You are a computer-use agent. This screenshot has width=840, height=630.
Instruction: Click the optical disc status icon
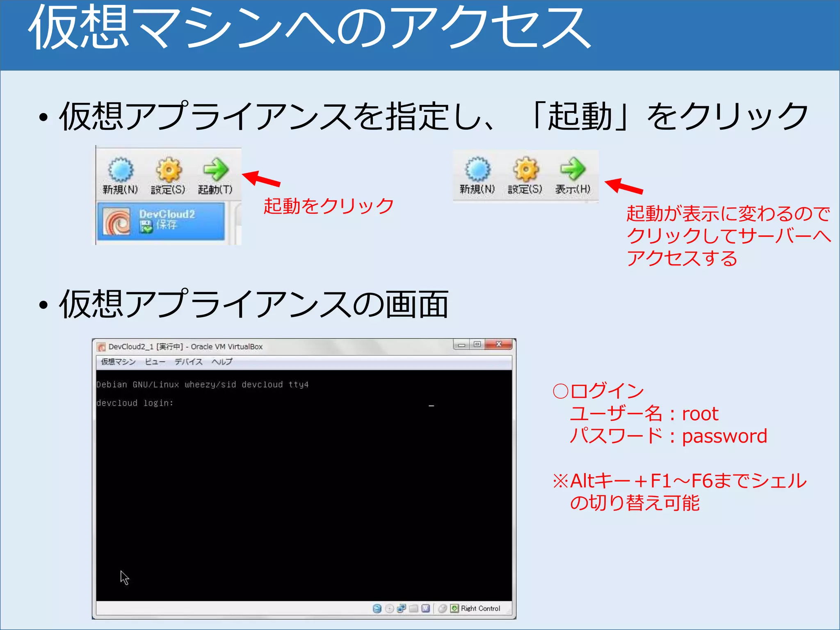pyautogui.click(x=390, y=608)
